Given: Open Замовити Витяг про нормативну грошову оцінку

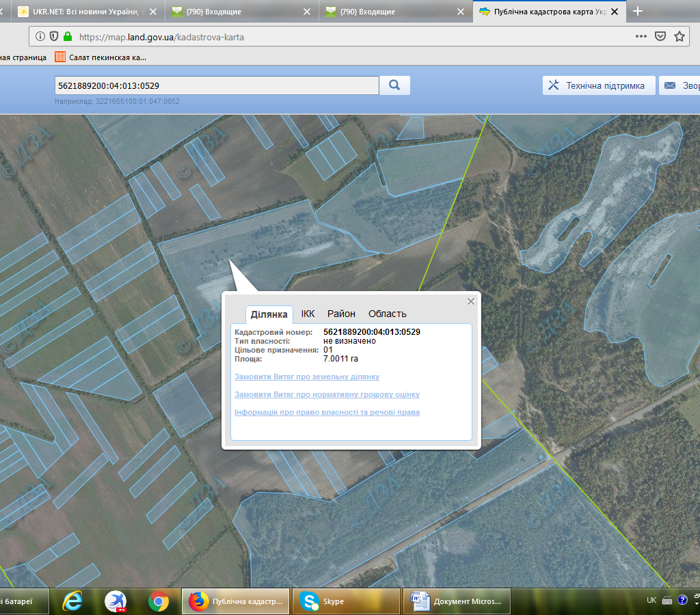Looking at the screenshot, I should pyautogui.click(x=327, y=394).
